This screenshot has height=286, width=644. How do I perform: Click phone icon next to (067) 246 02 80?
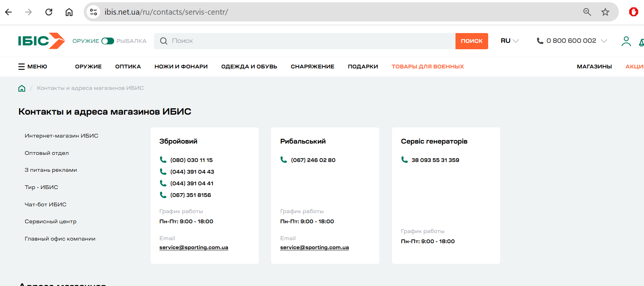click(284, 160)
